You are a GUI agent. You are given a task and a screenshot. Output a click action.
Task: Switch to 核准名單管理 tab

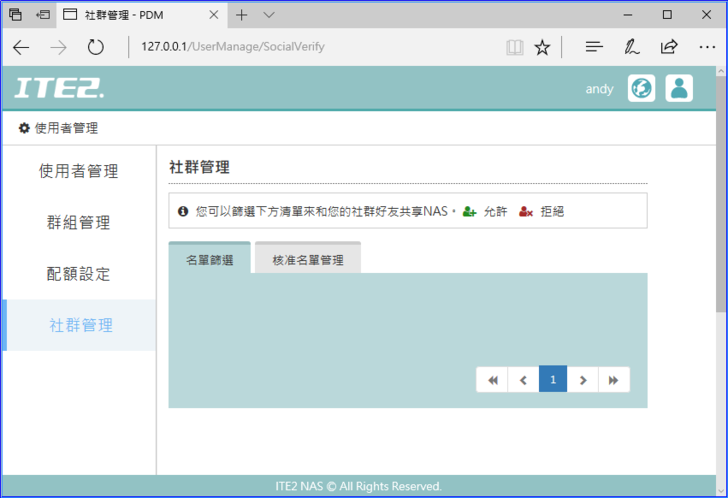[x=307, y=260]
